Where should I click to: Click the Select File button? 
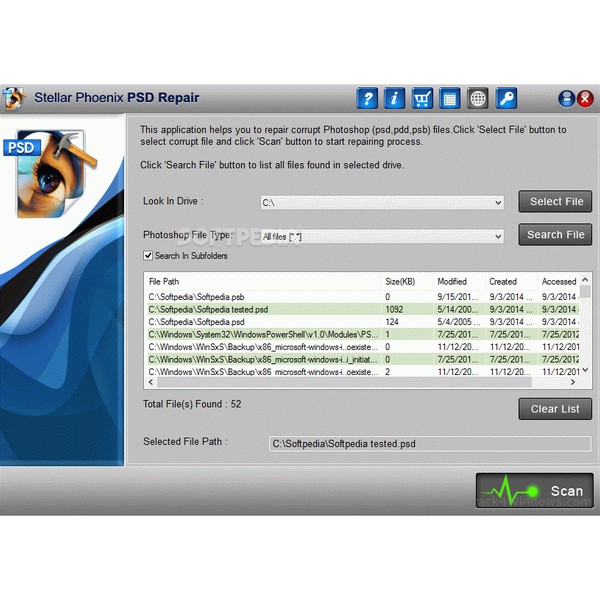(555, 201)
